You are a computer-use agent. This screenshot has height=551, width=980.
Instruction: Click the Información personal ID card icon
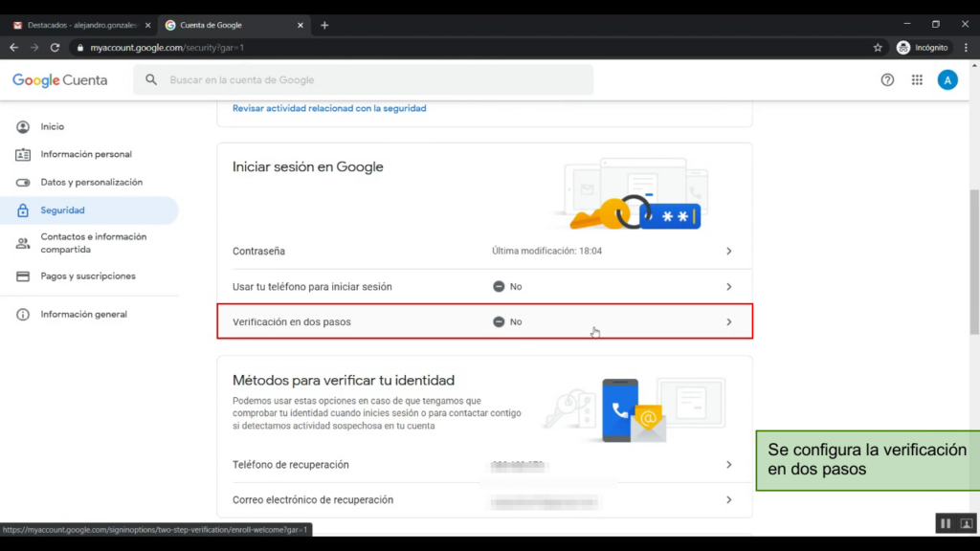(x=23, y=154)
